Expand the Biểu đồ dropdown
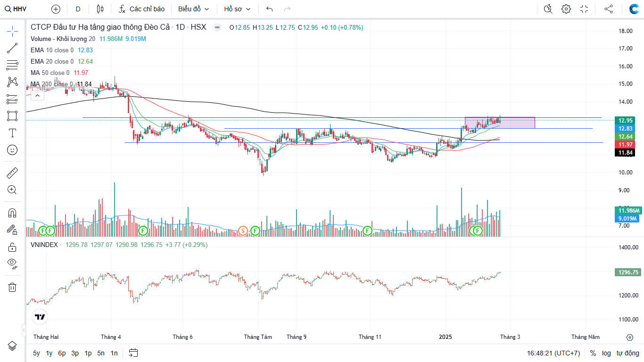 [x=193, y=9]
